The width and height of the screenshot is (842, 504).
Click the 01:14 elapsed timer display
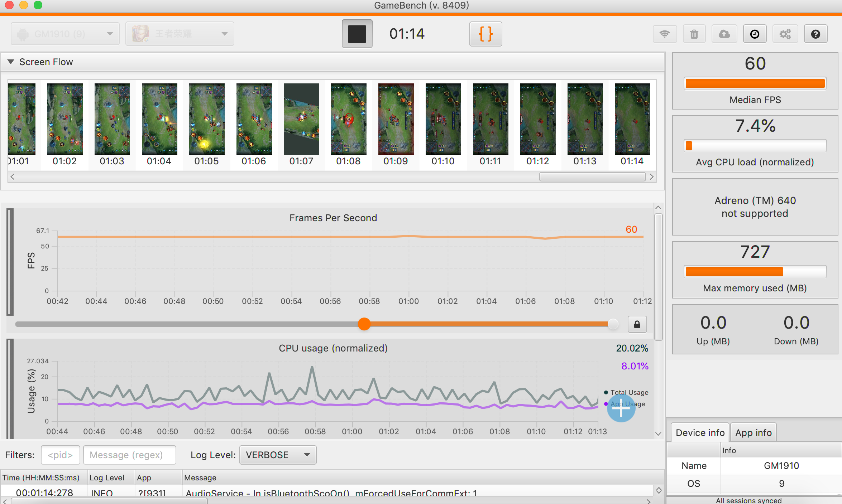(407, 34)
